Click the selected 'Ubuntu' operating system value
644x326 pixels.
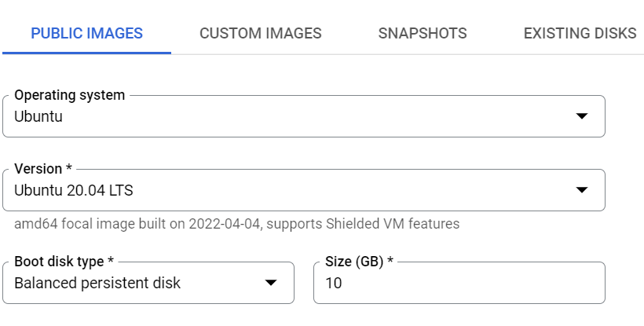pos(38,117)
